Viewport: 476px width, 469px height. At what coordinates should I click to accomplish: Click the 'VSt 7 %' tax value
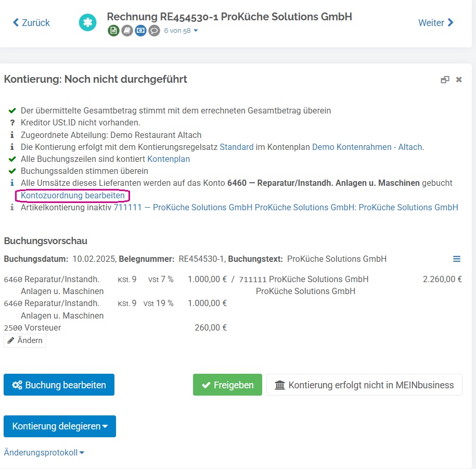pos(161,279)
